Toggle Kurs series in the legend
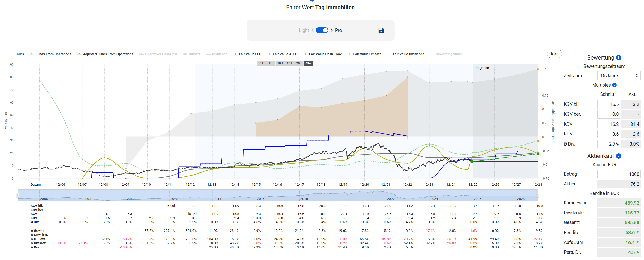Screen dimensions: 644x260 pos(17,54)
